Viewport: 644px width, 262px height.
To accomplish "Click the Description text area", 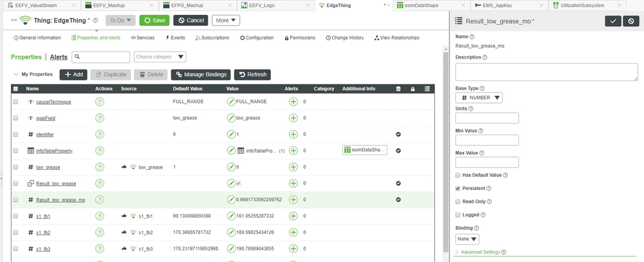I will (x=547, y=72).
